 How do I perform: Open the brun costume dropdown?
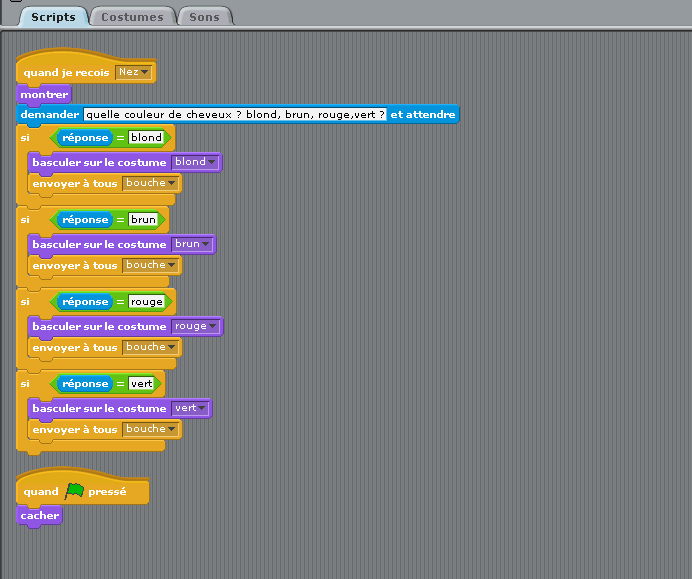[192, 244]
